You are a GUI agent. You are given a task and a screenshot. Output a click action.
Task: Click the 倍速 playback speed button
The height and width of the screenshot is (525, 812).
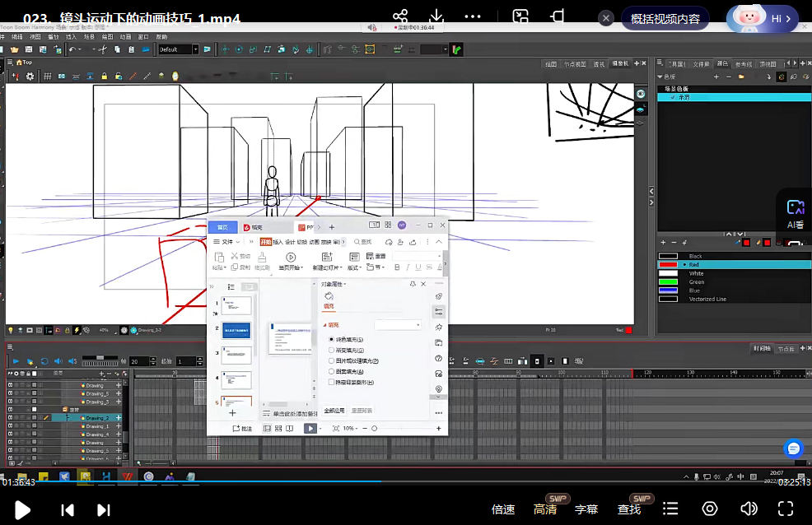[503, 509]
